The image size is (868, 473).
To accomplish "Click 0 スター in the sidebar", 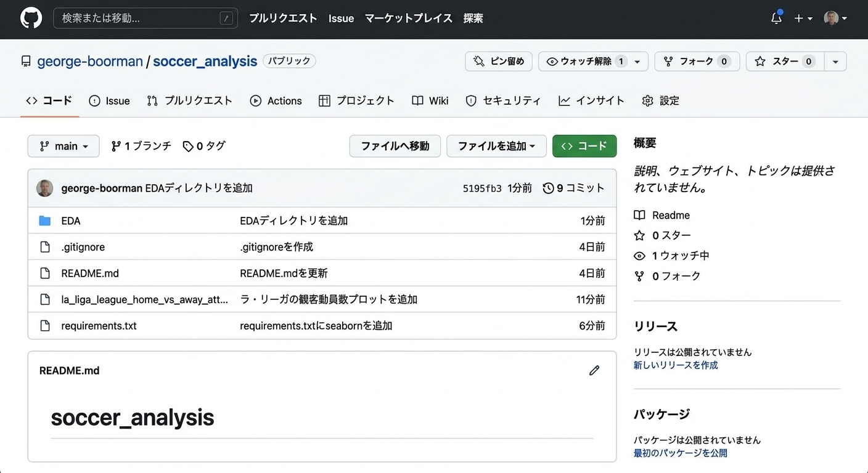I will coord(663,235).
